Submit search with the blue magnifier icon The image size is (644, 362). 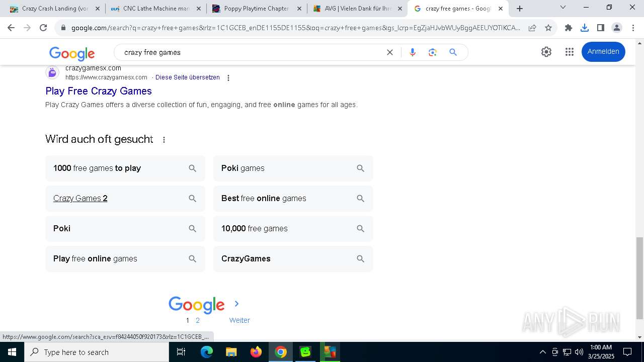coord(453,52)
